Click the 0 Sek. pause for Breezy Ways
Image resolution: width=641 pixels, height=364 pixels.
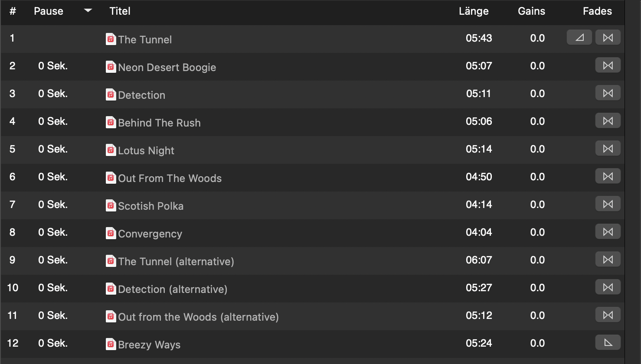(x=53, y=343)
